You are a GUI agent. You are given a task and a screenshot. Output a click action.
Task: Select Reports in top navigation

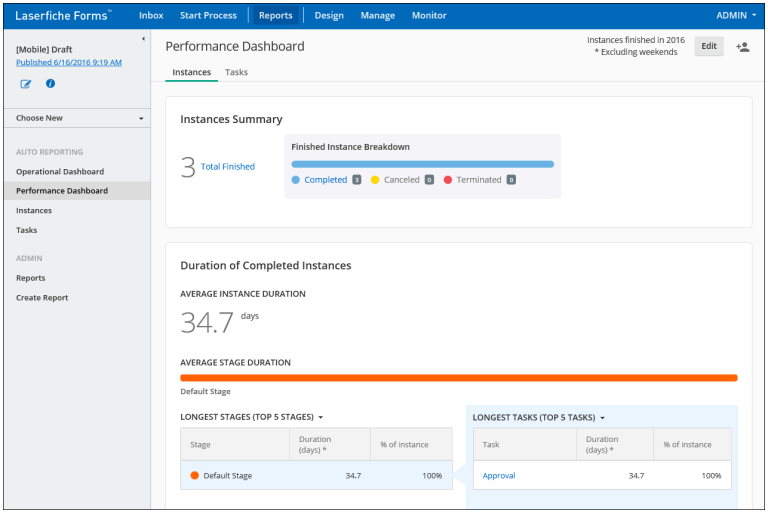[276, 16]
